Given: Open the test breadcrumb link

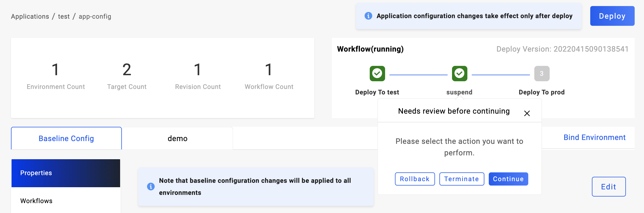Looking at the screenshot, I should (x=64, y=16).
